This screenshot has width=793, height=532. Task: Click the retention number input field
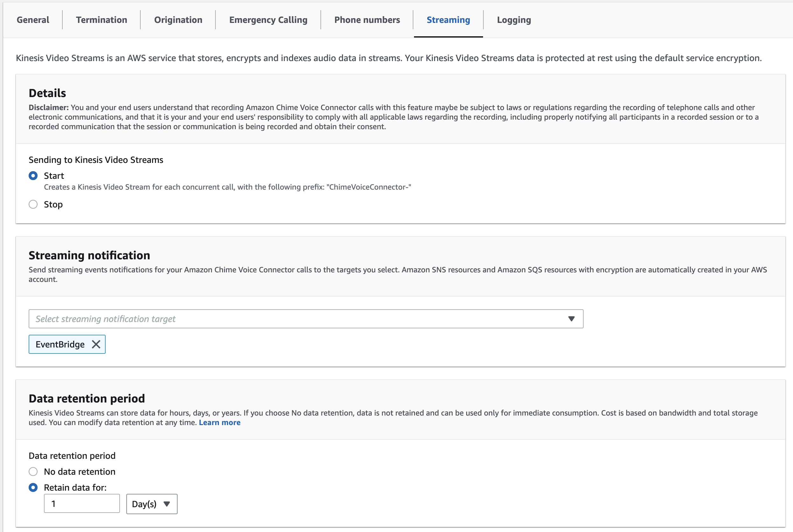tap(82, 503)
